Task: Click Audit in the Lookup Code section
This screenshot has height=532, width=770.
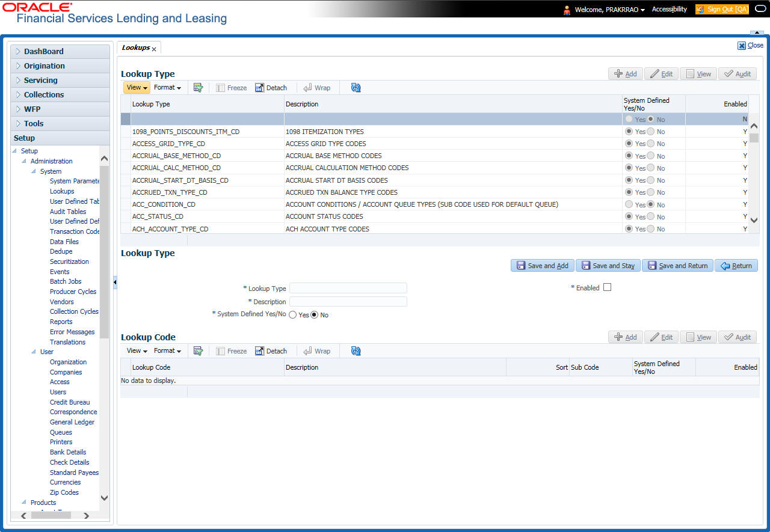Action: (x=738, y=337)
